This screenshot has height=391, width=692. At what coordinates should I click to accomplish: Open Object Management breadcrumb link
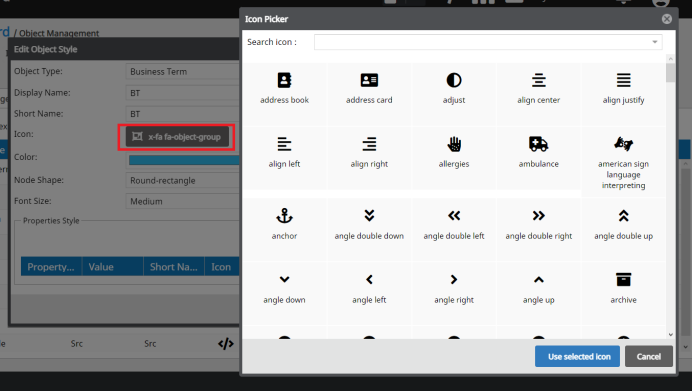coord(59,33)
